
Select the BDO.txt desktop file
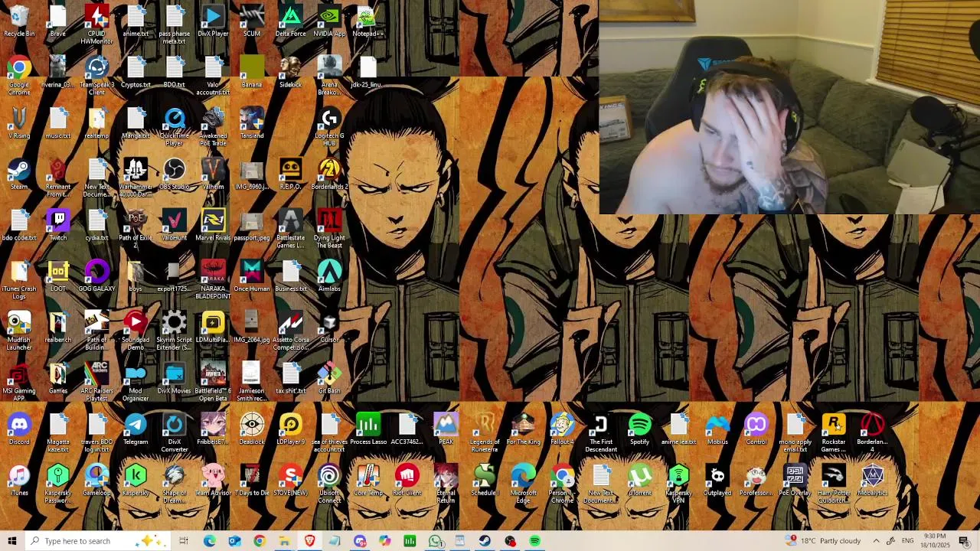[175, 72]
